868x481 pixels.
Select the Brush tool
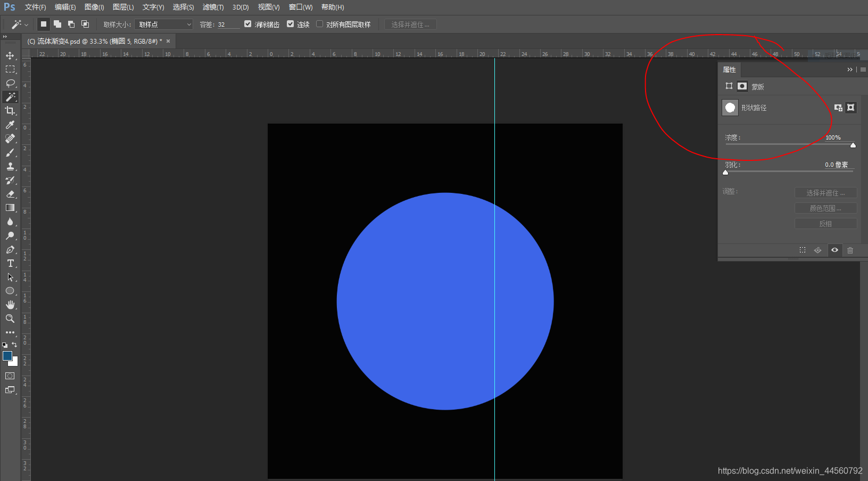click(x=10, y=152)
